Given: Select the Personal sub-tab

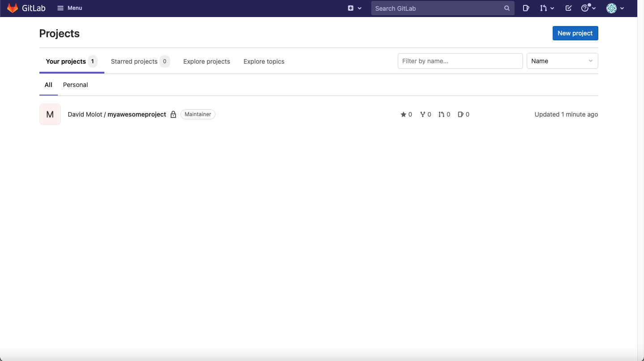Looking at the screenshot, I should [75, 85].
